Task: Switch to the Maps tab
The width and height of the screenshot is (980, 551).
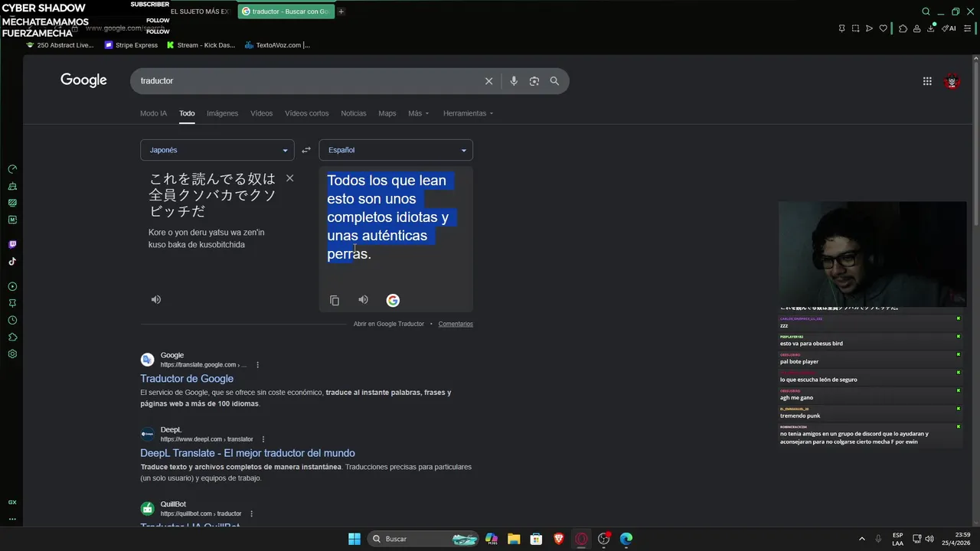Action: [387, 113]
